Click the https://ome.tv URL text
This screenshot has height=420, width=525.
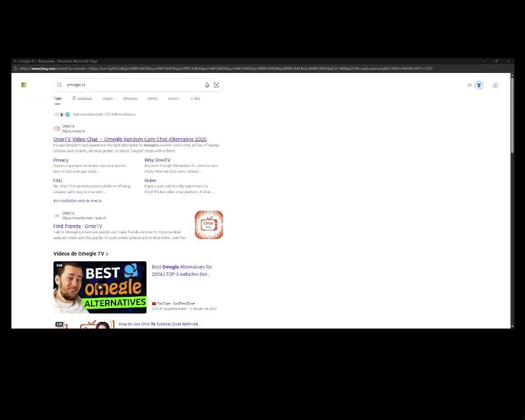pyautogui.click(x=73, y=131)
